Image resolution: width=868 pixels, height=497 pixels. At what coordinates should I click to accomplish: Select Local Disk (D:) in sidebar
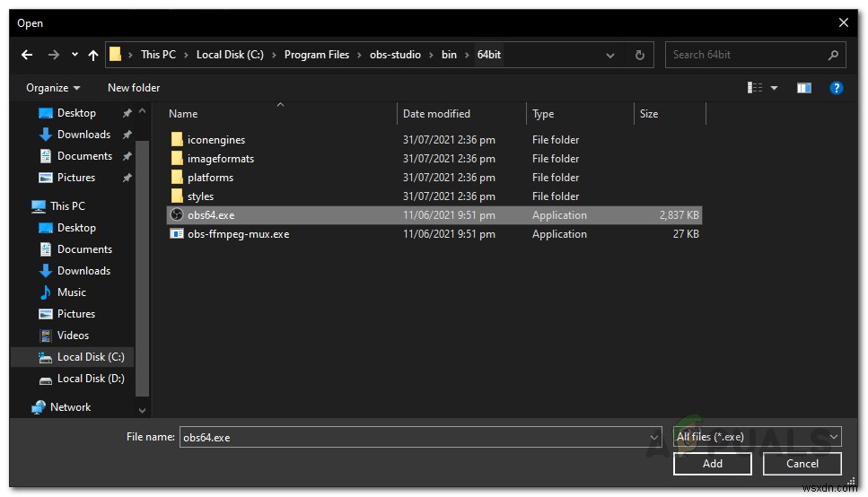(x=90, y=379)
